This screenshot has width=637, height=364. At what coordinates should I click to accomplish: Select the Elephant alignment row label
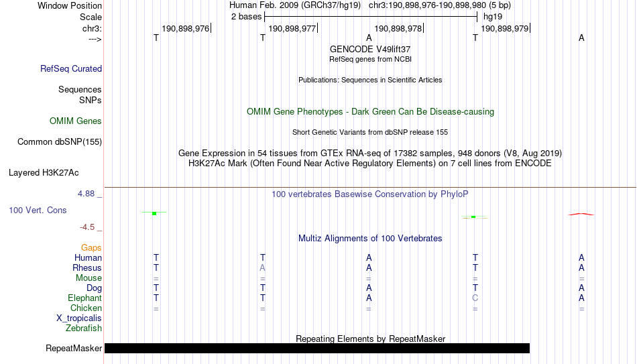pyautogui.click(x=85, y=298)
